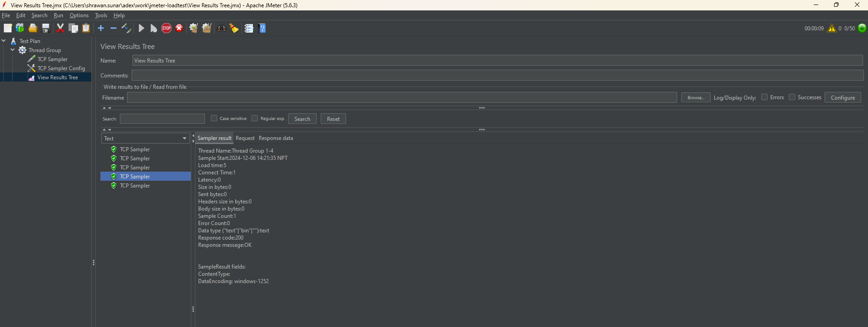Click the Reset button
Image resolution: width=868 pixels, height=327 pixels.
point(333,119)
